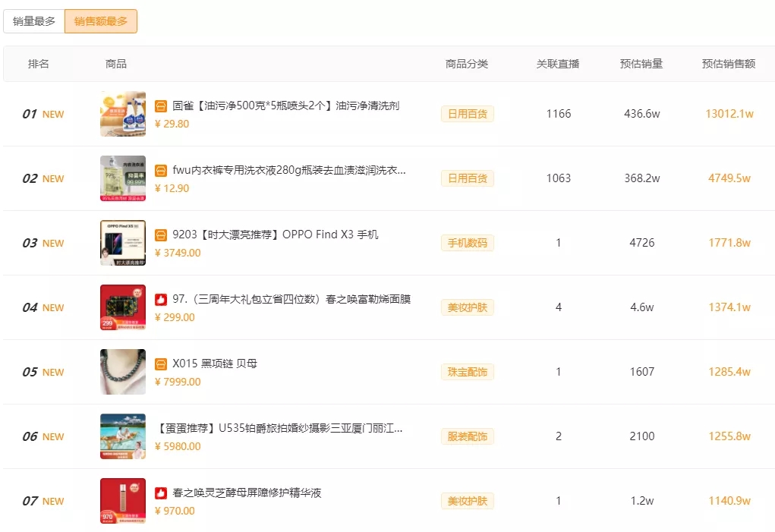Click estimated sales amount 1771.8w
The width and height of the screenshot is (775, 532).
click(x=729, y=243)
